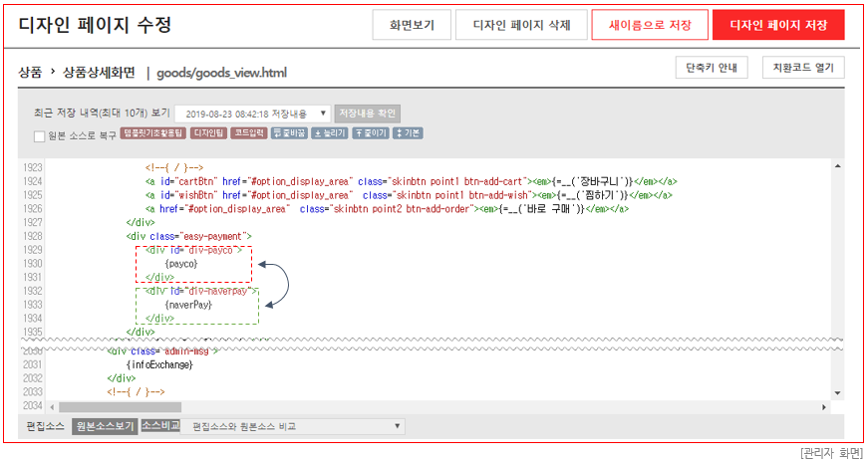
Task: Select the 소스비교 tab
Action: [160, 426]
